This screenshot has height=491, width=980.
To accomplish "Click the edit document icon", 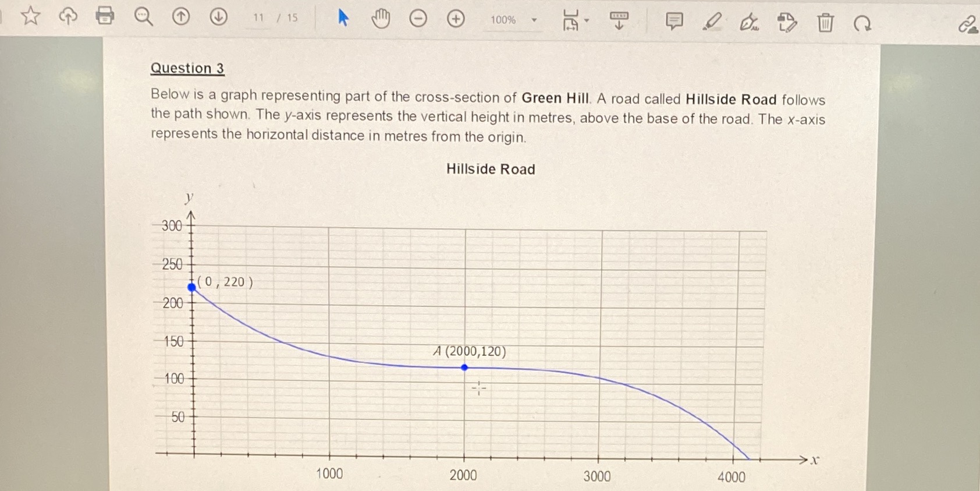I will (x=787, y=23).
